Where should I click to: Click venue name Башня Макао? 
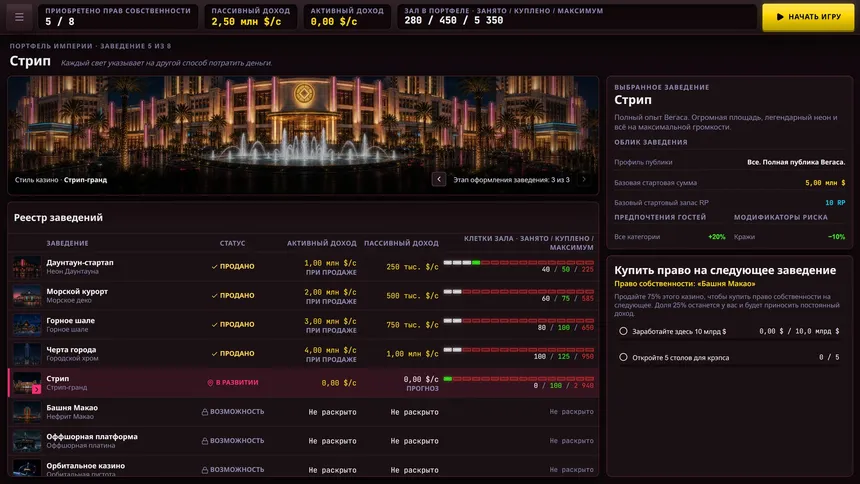tap(72, 408)
